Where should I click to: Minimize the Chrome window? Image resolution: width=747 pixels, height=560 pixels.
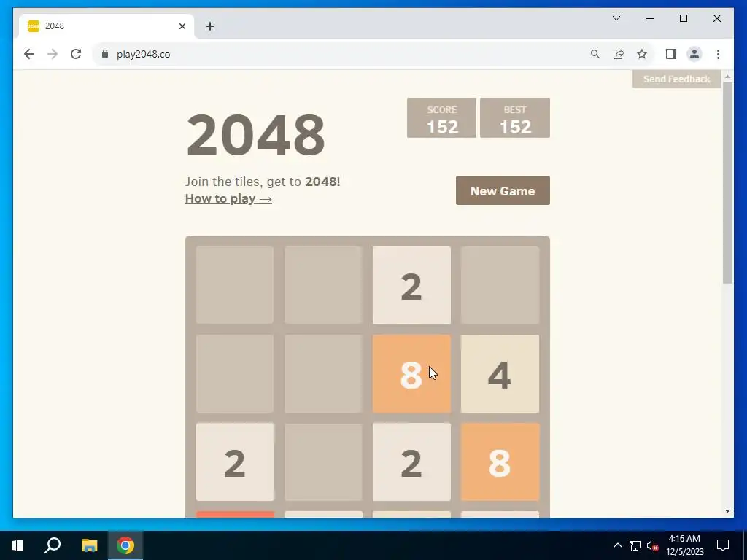pos(650,18)
